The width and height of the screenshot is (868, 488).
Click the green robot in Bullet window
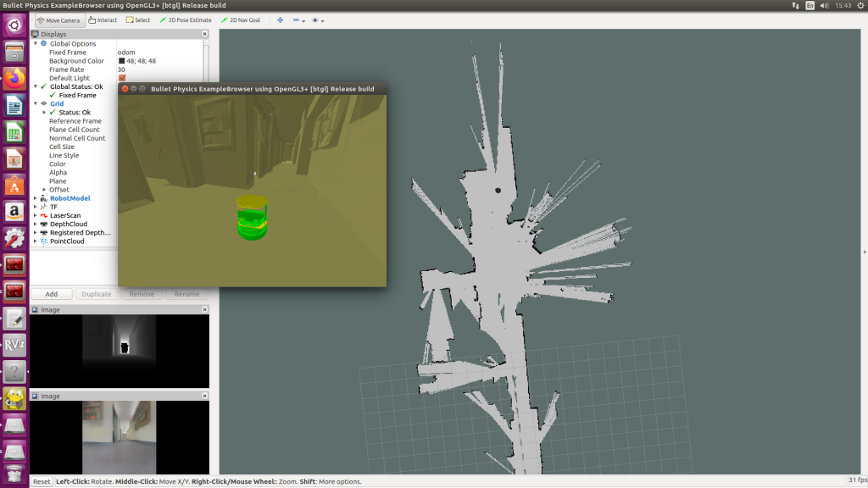point(253,217)
